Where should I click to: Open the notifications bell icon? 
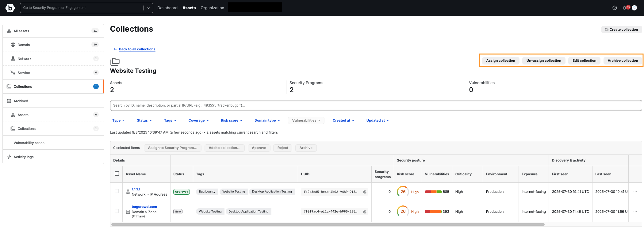[x=624, y=8]
